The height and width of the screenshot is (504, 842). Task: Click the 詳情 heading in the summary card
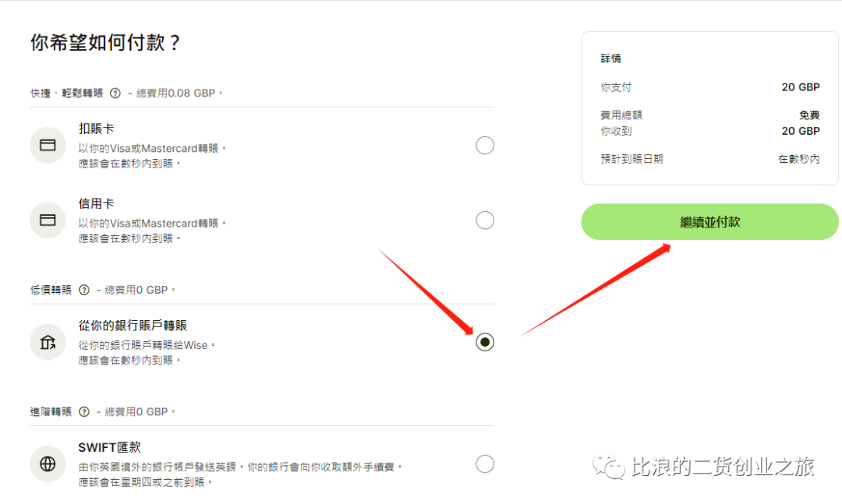tap(610, 58)
